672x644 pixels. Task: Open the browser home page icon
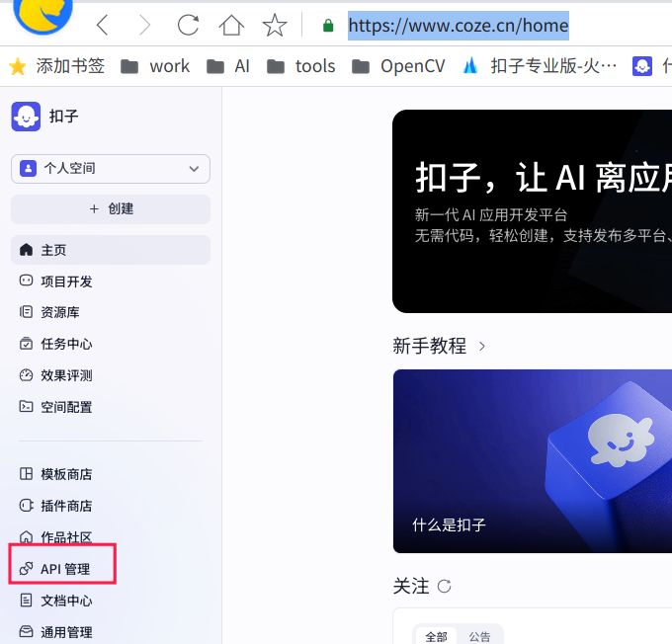(x=231, y=25)
